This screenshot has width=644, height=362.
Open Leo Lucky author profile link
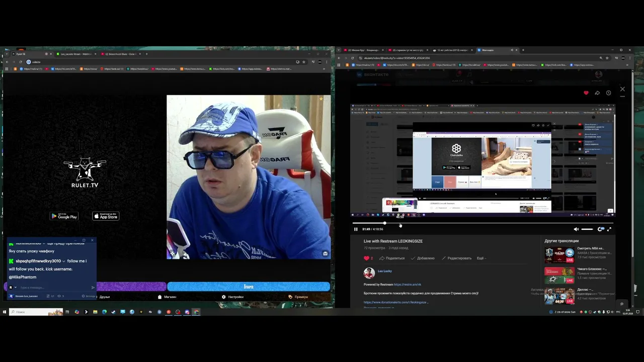pos(385,271)
